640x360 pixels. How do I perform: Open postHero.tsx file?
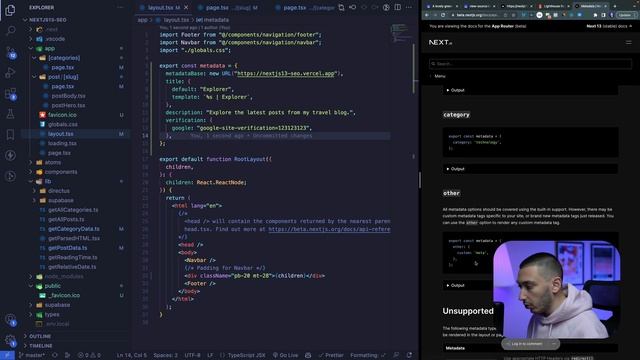[69, 105]
